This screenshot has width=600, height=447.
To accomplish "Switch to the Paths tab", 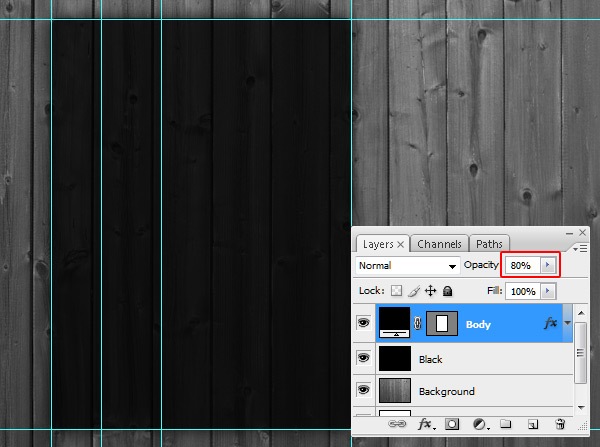I will tap(489, 244).
